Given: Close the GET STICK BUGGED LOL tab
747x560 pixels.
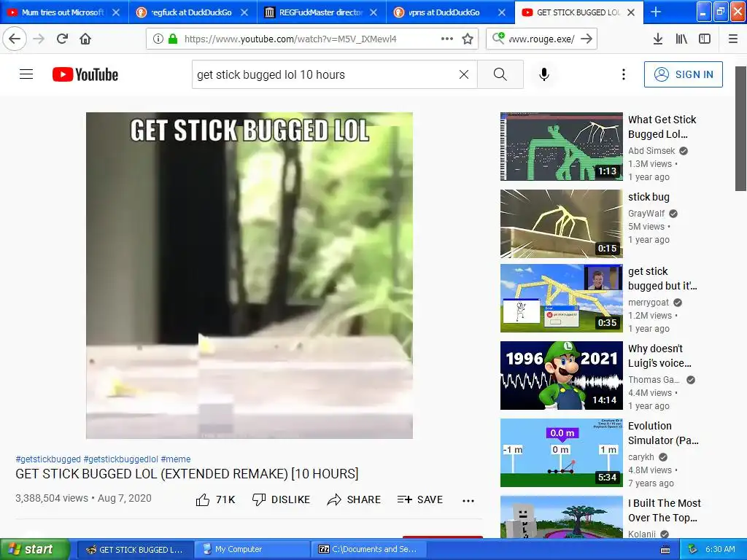Looking at the screenshot, I should coord(631,12).
